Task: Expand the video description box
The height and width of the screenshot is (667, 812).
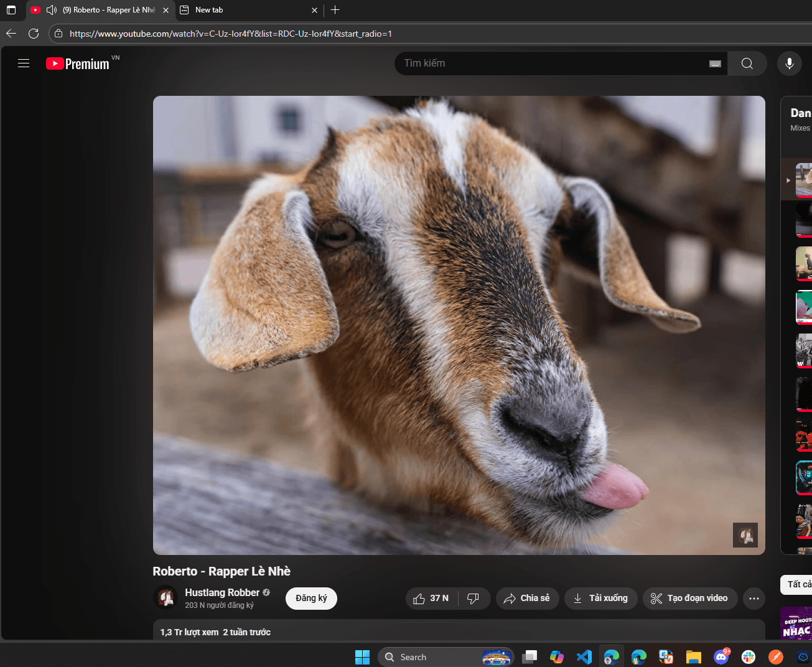Action: [459, 631]
